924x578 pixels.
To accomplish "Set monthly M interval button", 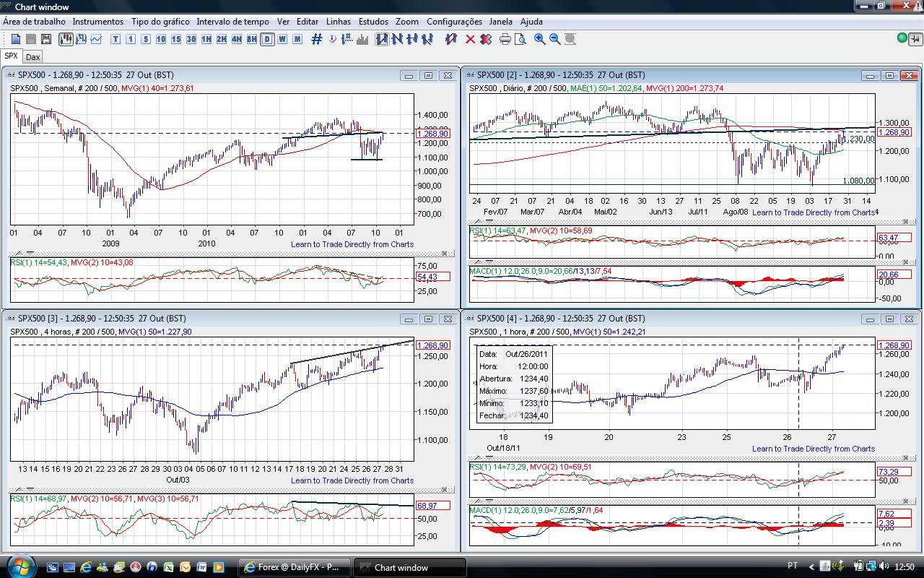I will [297, 39].
